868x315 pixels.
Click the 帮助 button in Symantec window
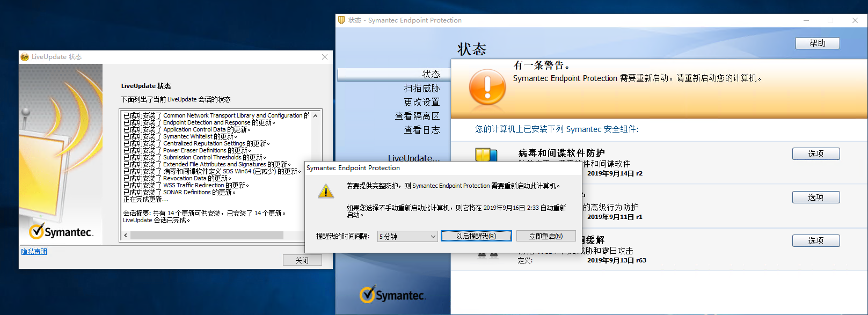(817, 43)
